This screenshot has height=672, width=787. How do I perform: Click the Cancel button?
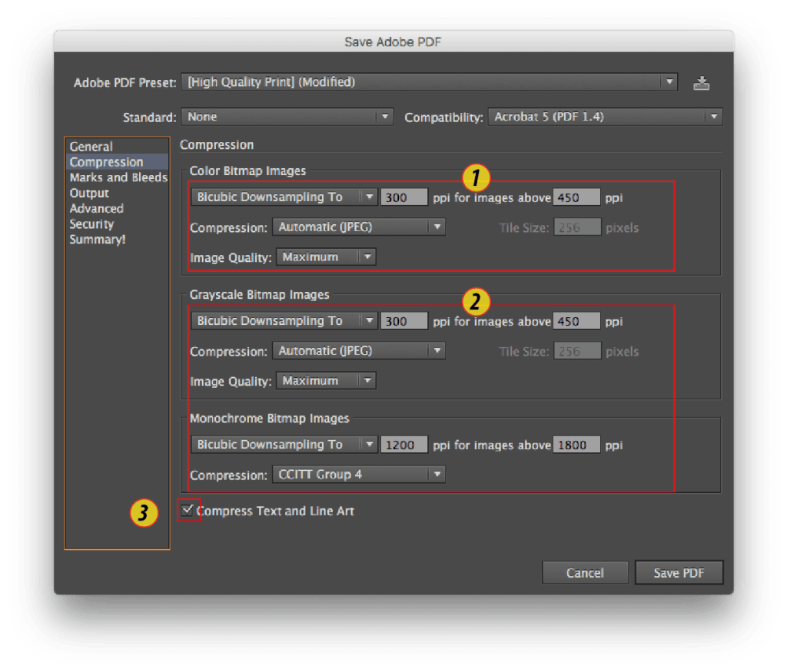[x=585, y=571]
